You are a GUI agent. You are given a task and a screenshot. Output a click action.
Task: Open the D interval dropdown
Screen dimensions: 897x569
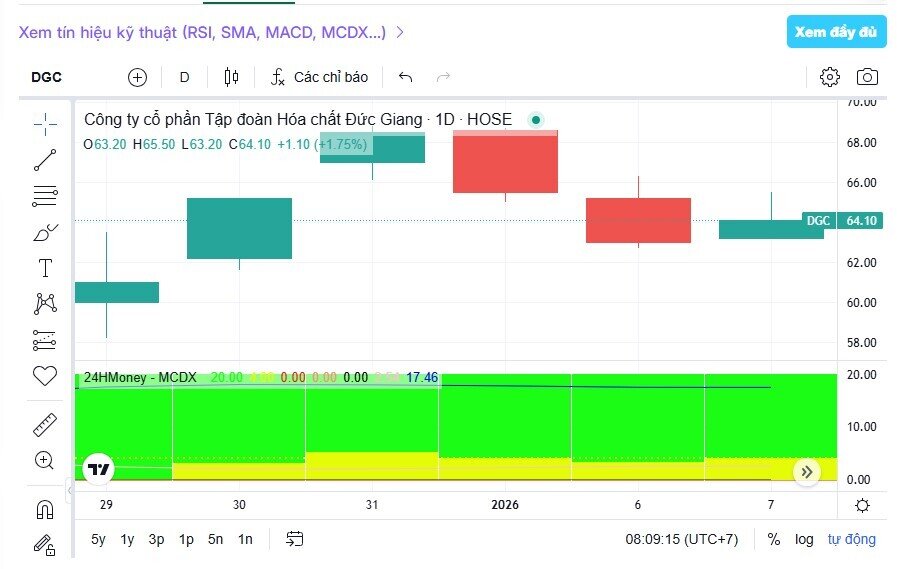coord(184,77)
